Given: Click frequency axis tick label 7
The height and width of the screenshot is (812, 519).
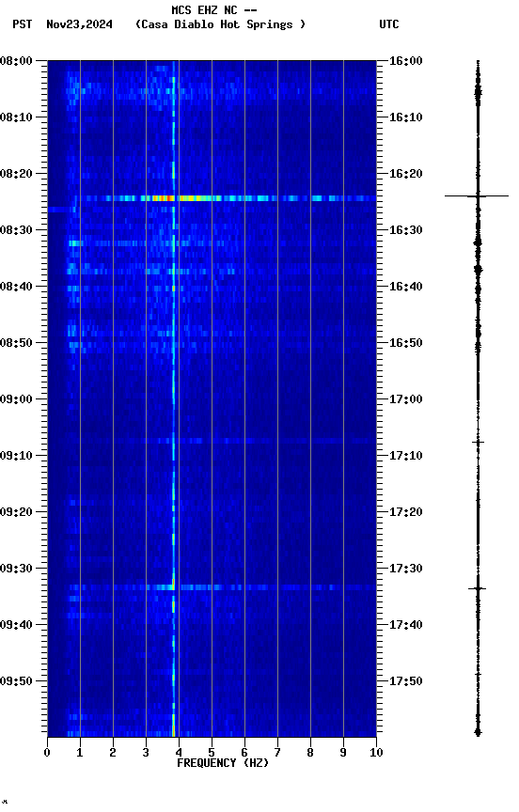Looking at the screenshot, I should coord(277,753).
